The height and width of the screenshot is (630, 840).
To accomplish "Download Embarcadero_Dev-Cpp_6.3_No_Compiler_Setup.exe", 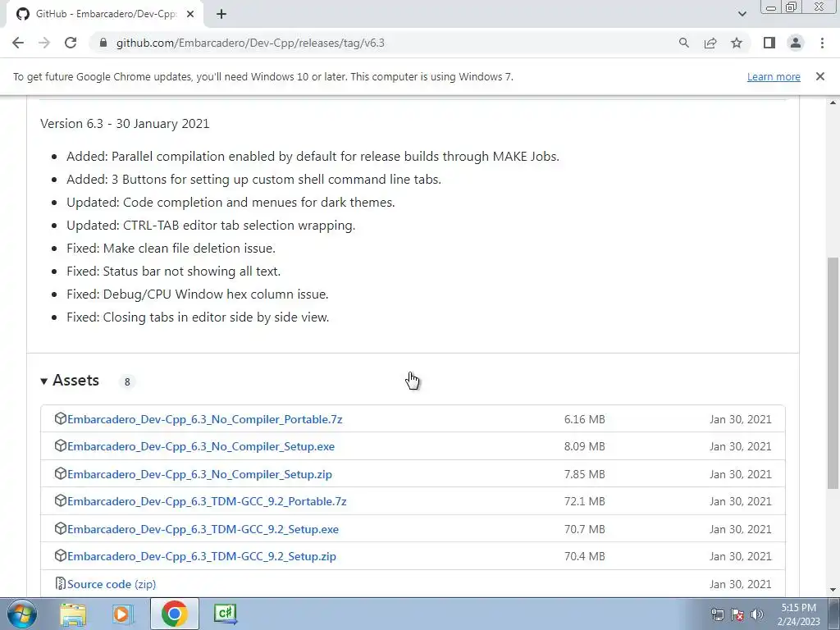I will pos(201,446).
